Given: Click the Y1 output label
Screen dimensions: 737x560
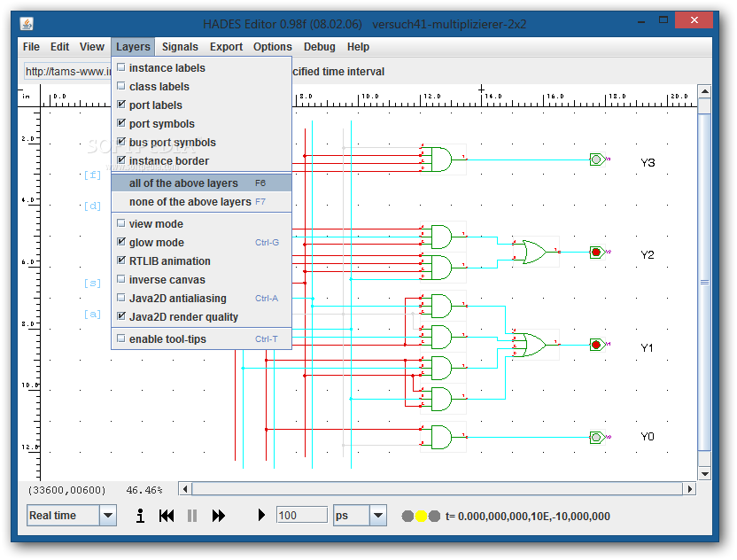Looking at the screenshot, I should tap(648, 348).
